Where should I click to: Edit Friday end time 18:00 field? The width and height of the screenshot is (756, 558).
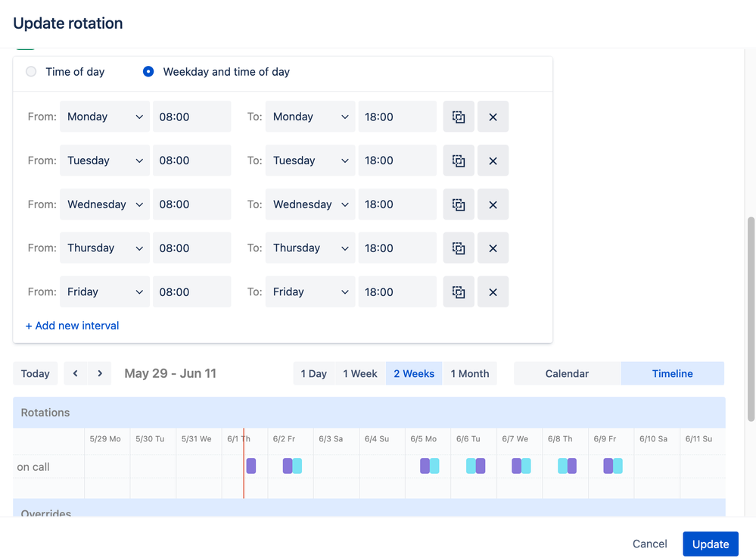pyautogui.click(x=397, y=291)
